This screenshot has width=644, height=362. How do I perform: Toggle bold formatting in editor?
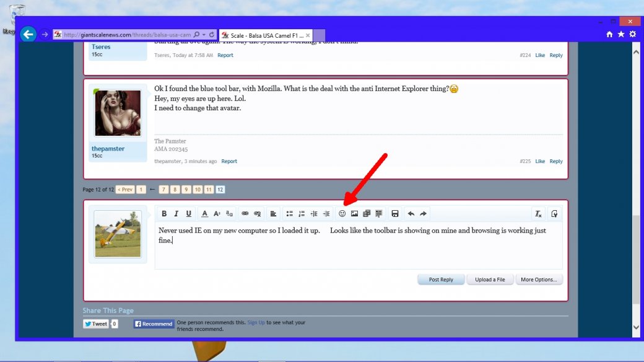[164, 213]
